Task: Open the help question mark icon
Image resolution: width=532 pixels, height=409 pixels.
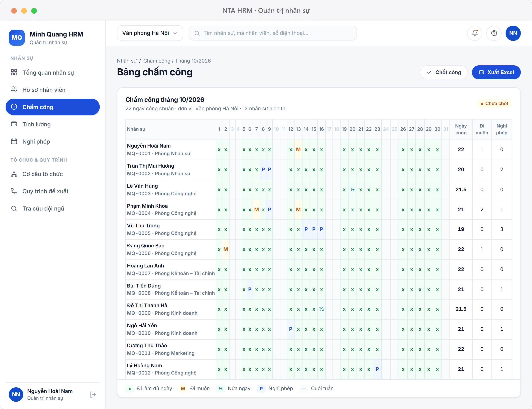Action: pyautogui.click(x=494, y=33)
